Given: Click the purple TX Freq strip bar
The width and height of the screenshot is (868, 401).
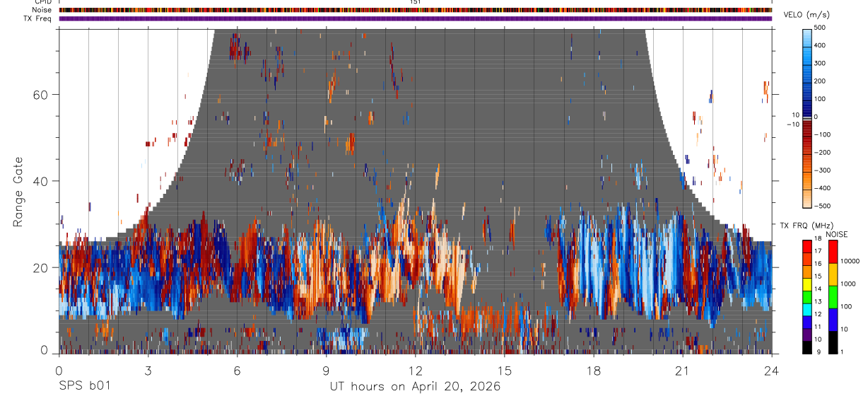Looking at the screenshot, I should pyautogui.click(x=416, y=18).
